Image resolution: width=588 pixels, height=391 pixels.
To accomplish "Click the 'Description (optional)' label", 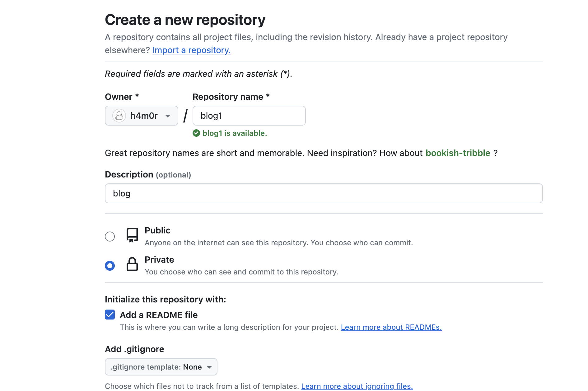I will (x=148, y=175).
